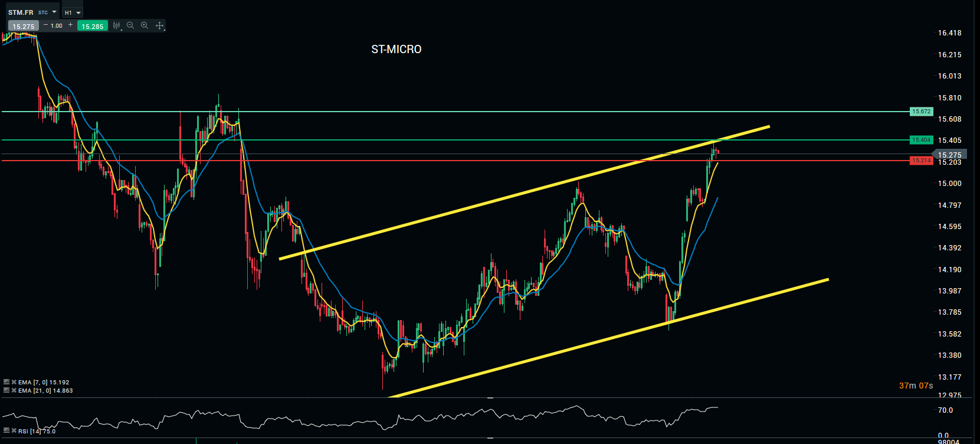Viewport: 980px width, 444px height.
Task: Click the 13.177 price axis value
Action: (950, 377)
